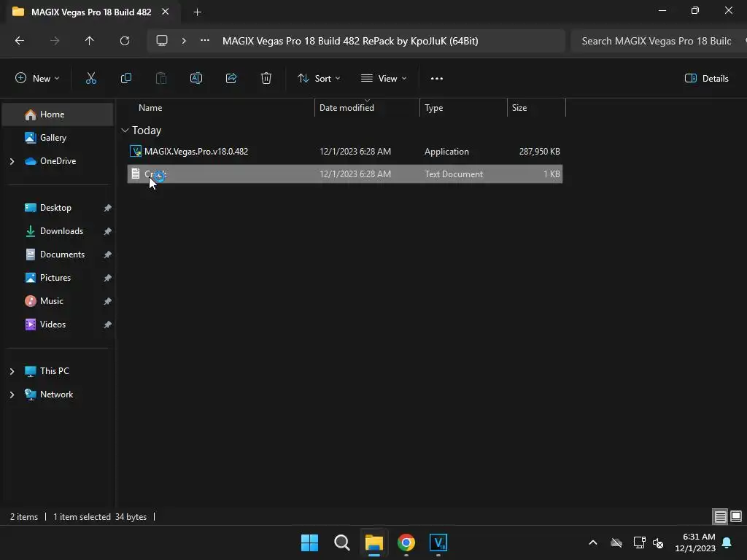747x560 pixels.
Task: Open Vegas Pro from the taskbar
Action: coord(438,542)
